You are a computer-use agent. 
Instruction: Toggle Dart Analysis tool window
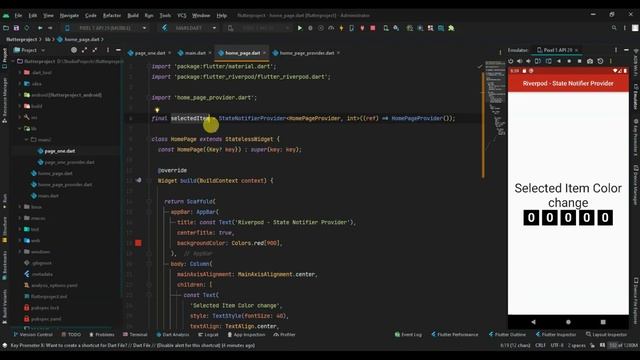[x=173, y=335]
